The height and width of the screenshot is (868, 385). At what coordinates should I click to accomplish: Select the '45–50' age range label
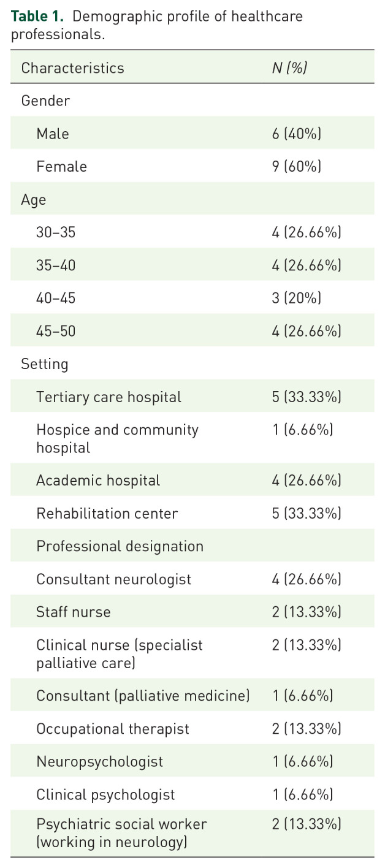[x=56, y=331]
